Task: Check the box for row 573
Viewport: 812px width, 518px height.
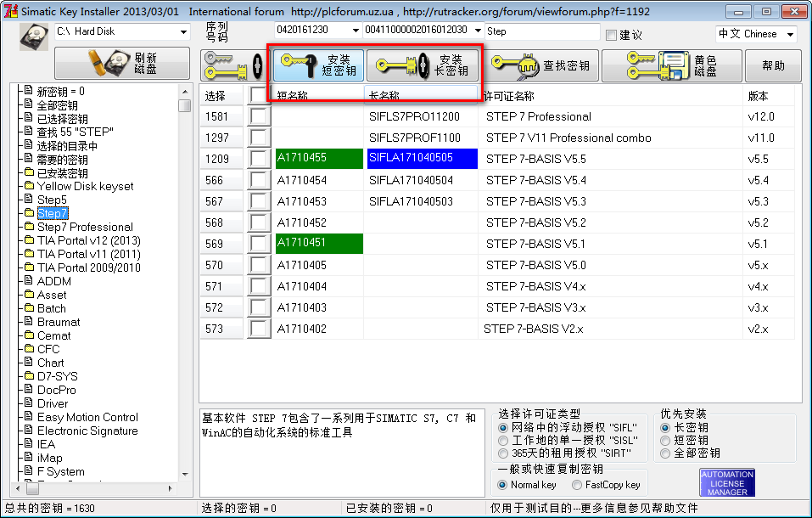Action: pos(259,329)
